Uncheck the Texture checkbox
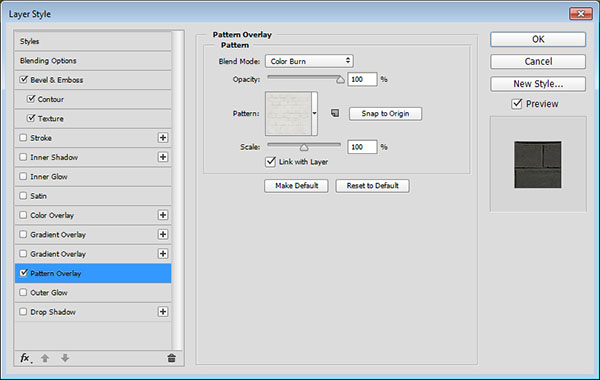Screen dimensions: 600x380 click(31, 118)
